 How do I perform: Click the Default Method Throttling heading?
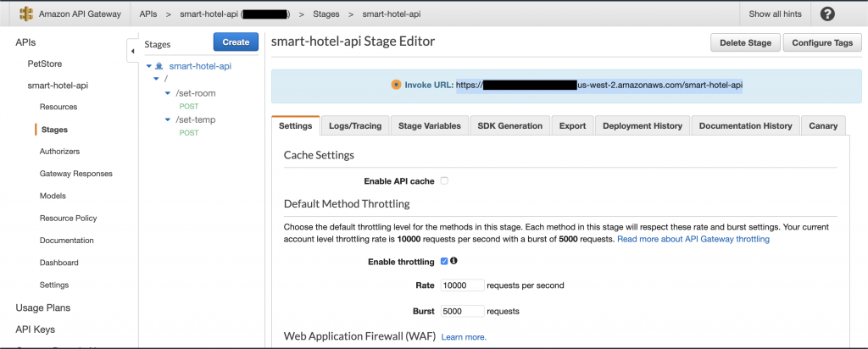[x=347, y=203]
